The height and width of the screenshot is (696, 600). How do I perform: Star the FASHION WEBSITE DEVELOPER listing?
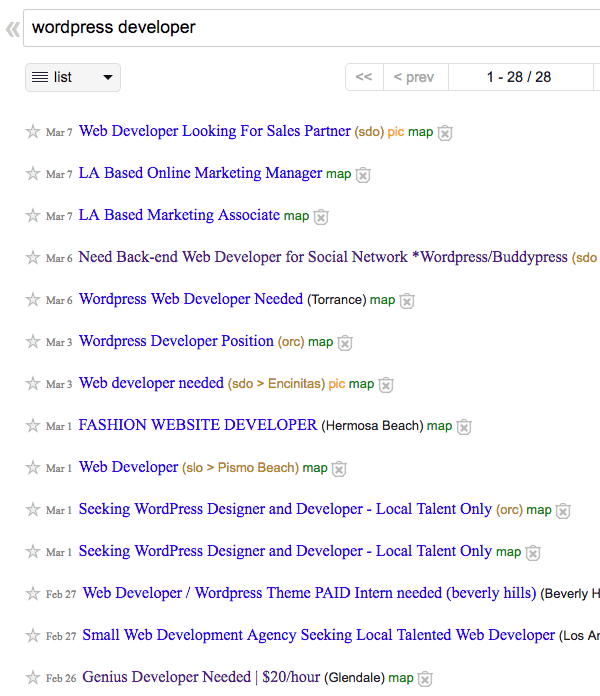coord(33,425)
